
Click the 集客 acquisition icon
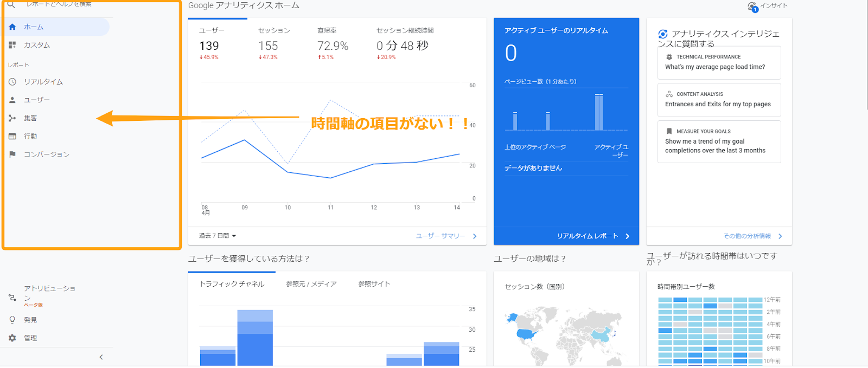(12, 118)
